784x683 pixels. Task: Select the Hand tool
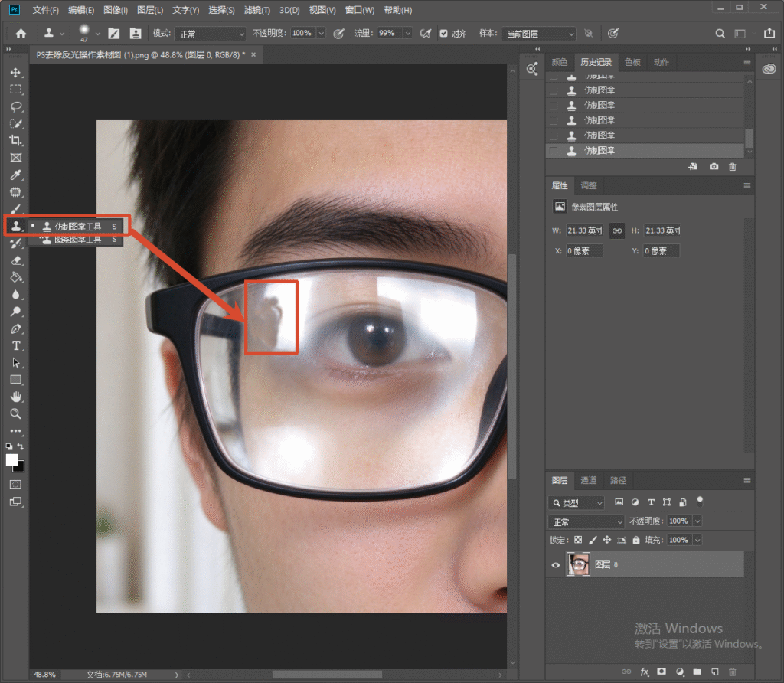[15, 397]
